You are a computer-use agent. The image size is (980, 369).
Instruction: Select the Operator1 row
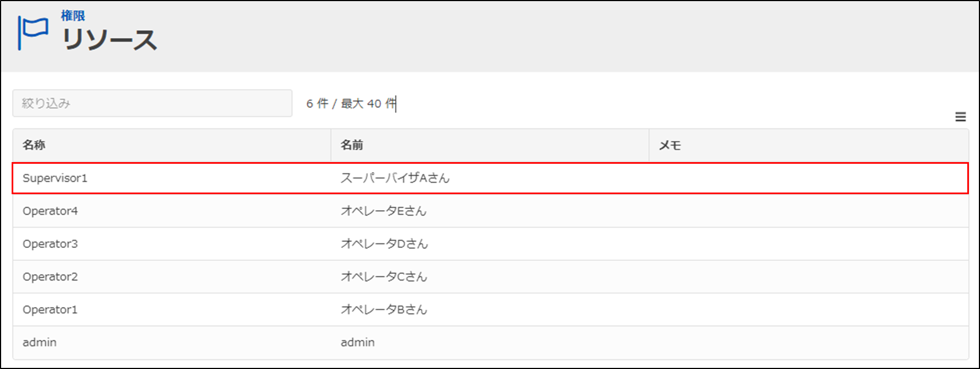50,309
